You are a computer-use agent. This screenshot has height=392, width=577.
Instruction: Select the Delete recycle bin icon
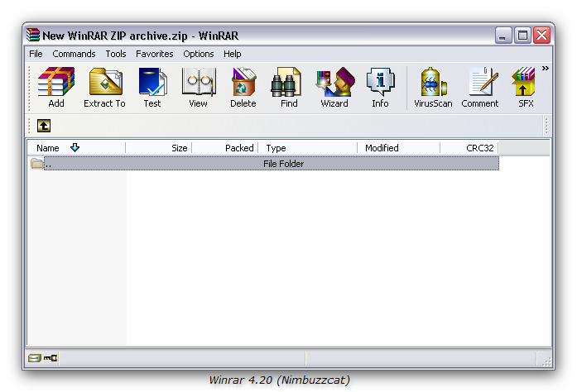click(243, 82)
